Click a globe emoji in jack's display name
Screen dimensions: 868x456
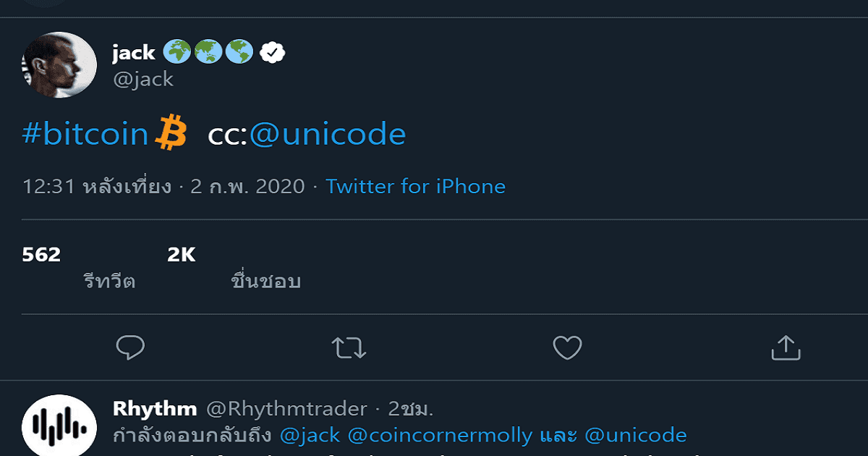coord(176,51)
